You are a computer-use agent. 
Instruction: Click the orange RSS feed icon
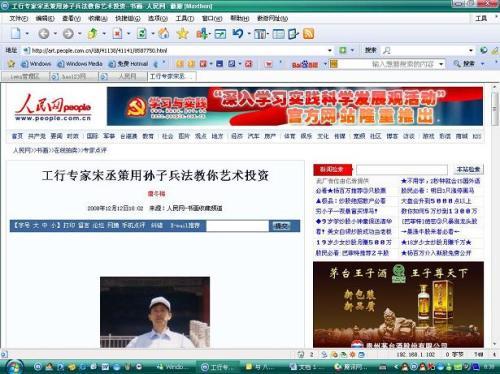[308, 34]
